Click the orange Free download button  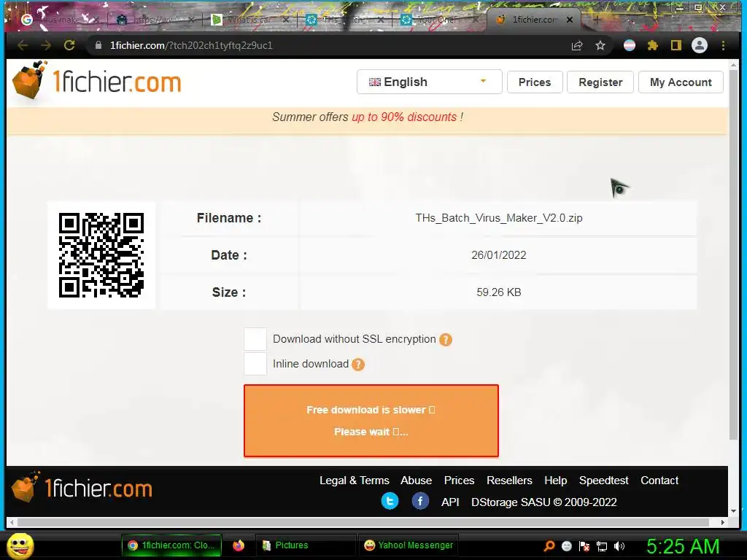pyautogui.click(x=371, y=421)
